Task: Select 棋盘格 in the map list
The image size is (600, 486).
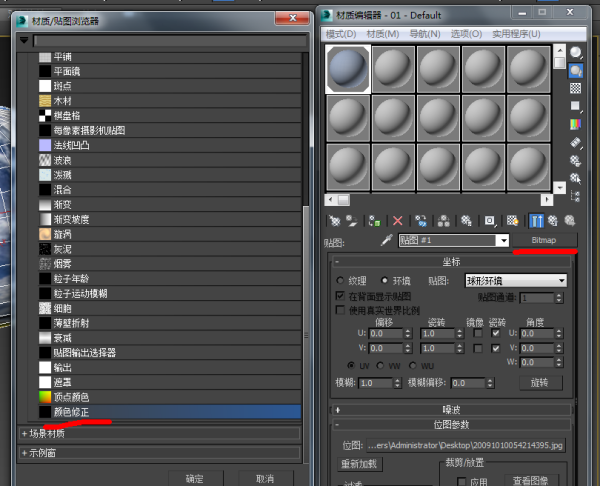Action: tap(170, 116)
